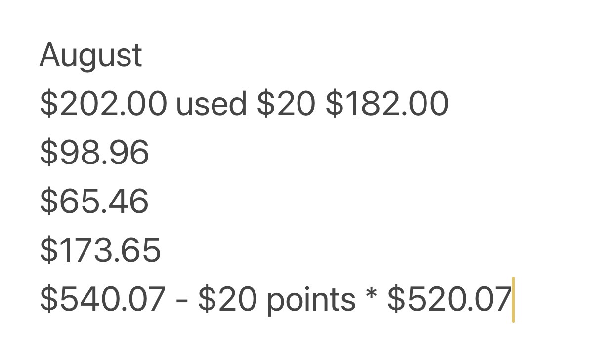The height and width of the screenshot is (364, 596).
Task: Click the word "points" on last line
Action: [311, 300]
